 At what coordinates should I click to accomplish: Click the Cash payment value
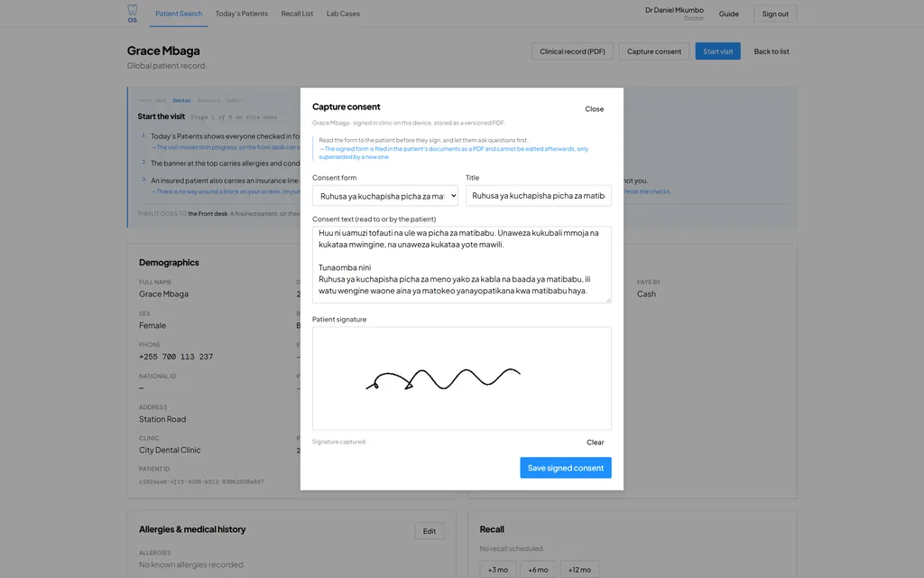pyautogui.click(x=646, y=294)
